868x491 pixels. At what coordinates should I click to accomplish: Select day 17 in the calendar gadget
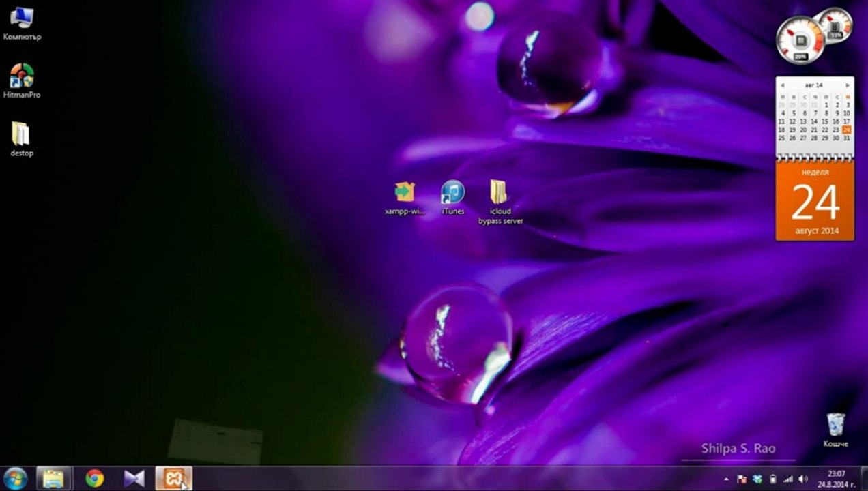coord(847,121)
